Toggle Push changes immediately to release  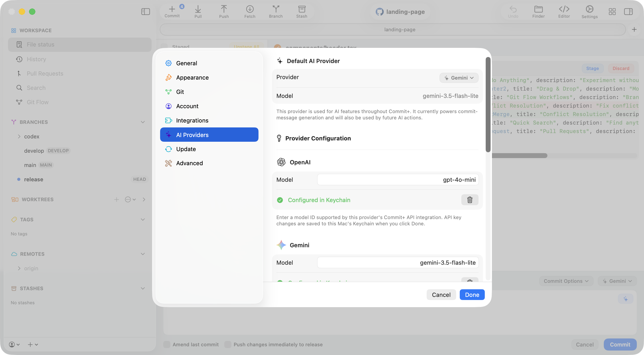pos(228,344)
